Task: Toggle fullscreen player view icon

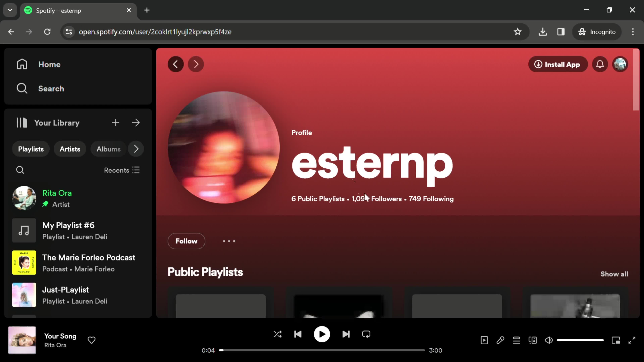Action: (x=632, y=340)
